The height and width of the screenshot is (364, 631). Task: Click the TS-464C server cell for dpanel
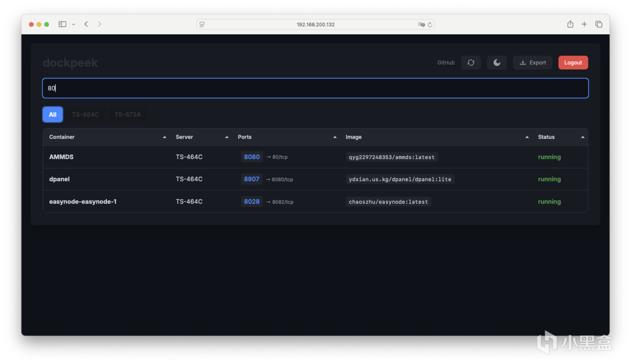pos(189,179)
